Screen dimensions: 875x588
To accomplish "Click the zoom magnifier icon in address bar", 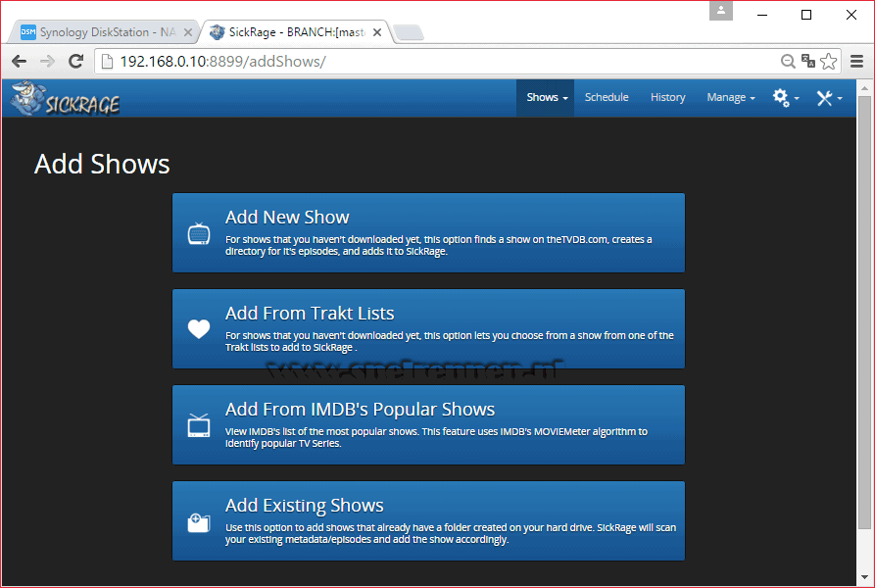I will tap(788, 62).
